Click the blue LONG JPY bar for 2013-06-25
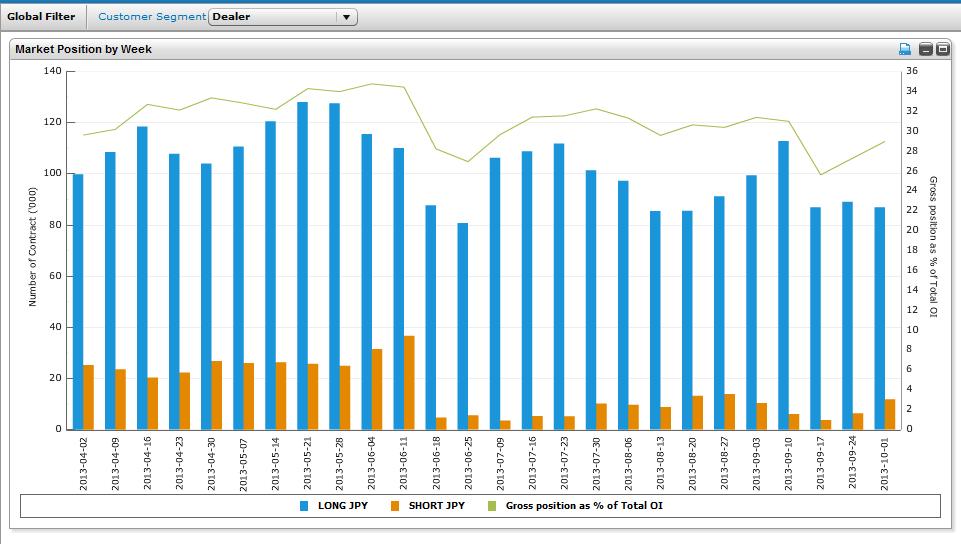961x544 pixels. coord(462,325)
